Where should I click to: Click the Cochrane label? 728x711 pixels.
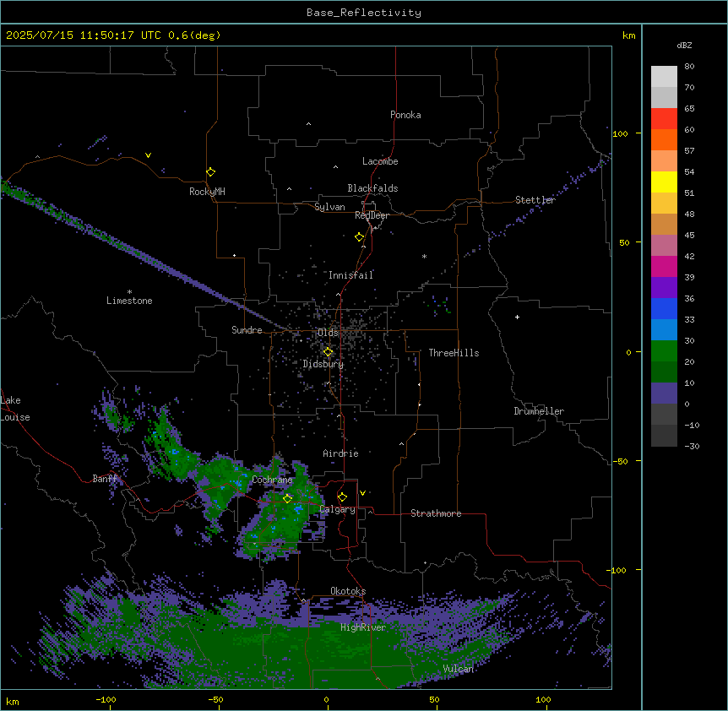tap(272, 480)
